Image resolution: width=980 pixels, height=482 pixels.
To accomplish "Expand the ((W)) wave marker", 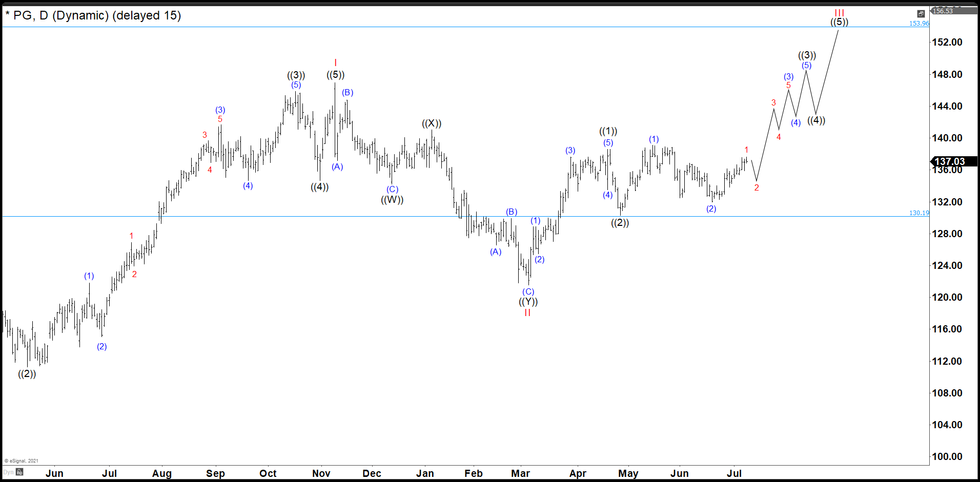I will pyautogui.click(x=392, y=200).
